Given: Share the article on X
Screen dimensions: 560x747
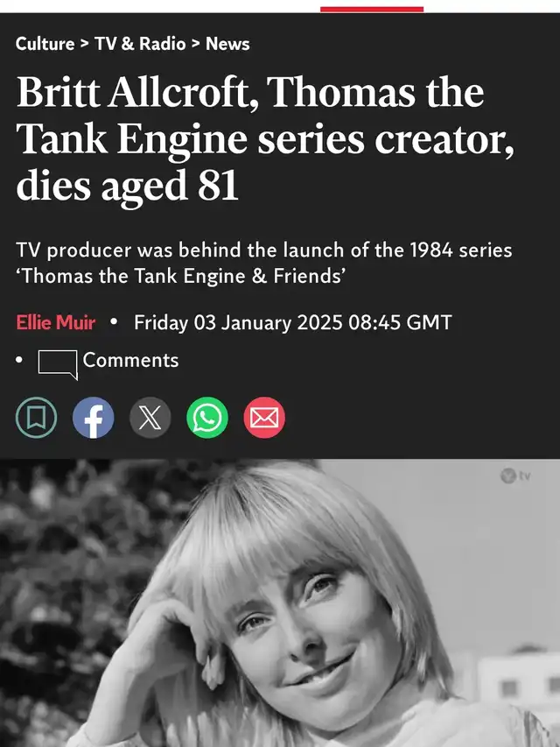Looking at the screenshot, I should [150, 418].
